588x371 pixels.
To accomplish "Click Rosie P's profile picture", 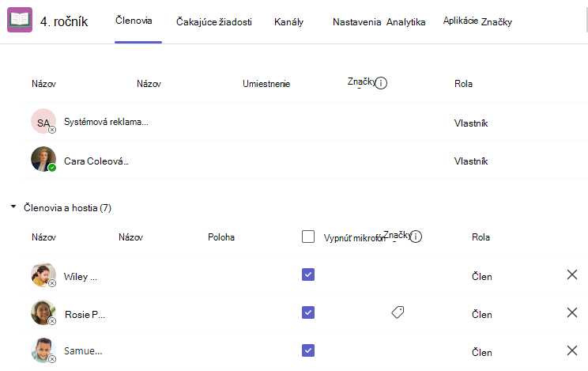I will click(x=43, y=312).
